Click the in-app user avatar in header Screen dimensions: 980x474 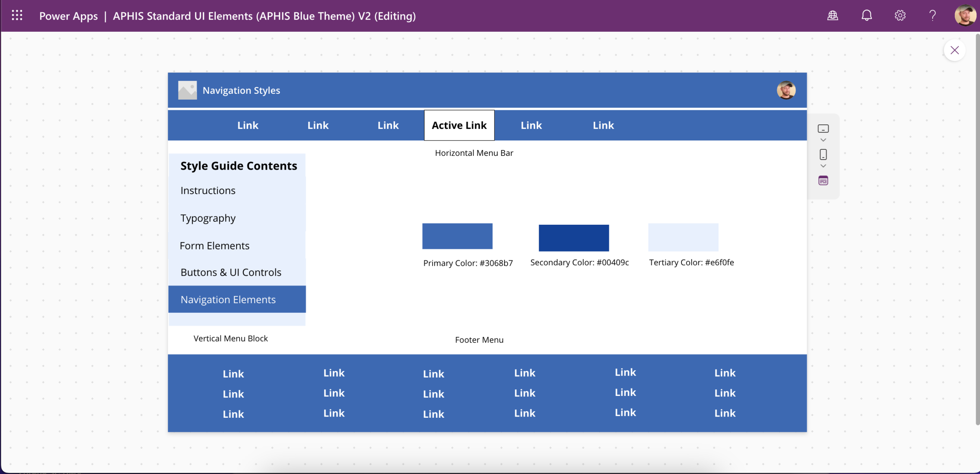click(786, 90)
